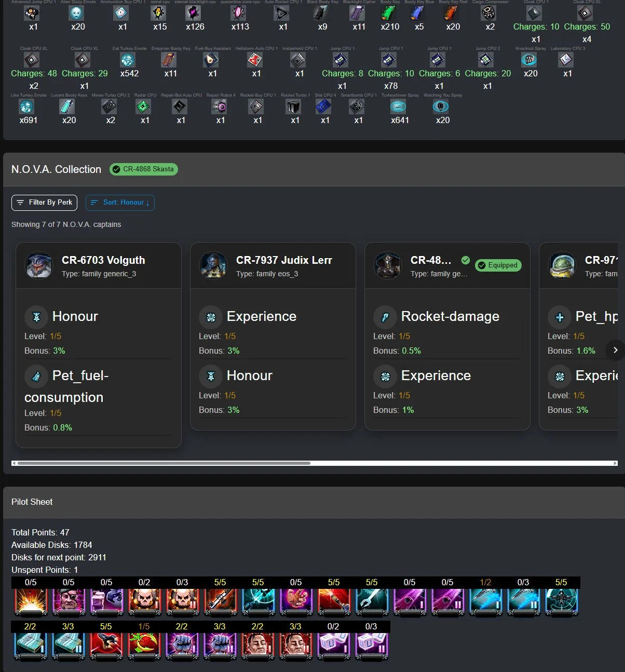Select the Blacklight Cipher item
This screenshot has width=625, height=672.
coord(357,13)
